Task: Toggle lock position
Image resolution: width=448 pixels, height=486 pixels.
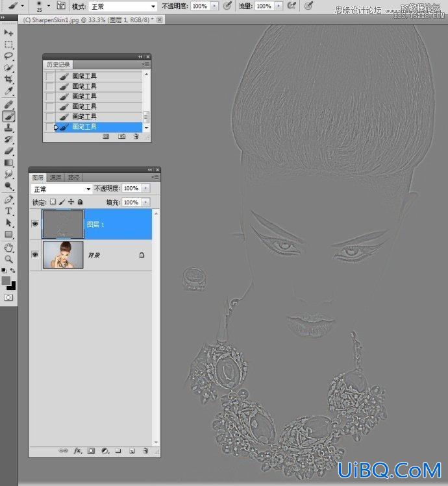Action: (71, 202)
